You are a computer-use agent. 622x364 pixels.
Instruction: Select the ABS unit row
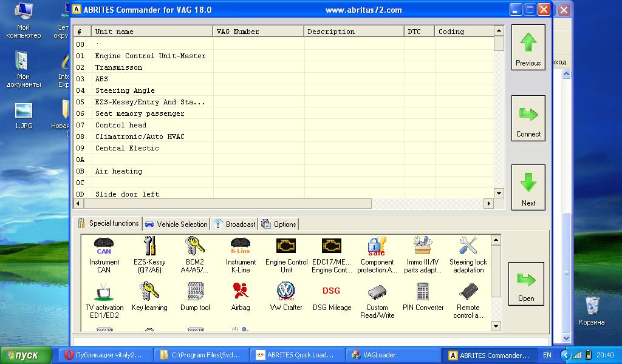[284, 79]
